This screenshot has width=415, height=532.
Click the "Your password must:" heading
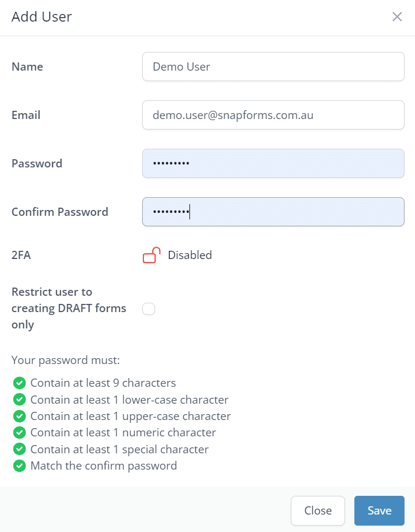click(65, 360)
